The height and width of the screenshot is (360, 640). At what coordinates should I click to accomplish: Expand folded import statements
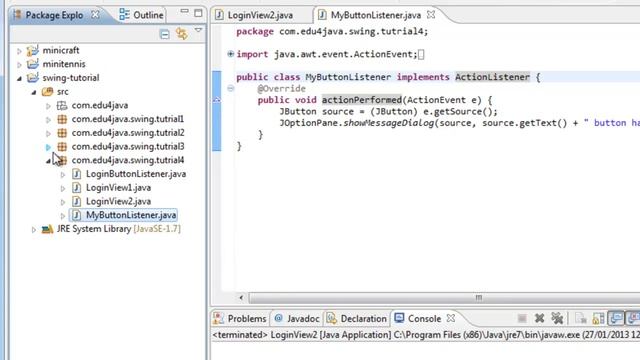(x=231, y=53)
